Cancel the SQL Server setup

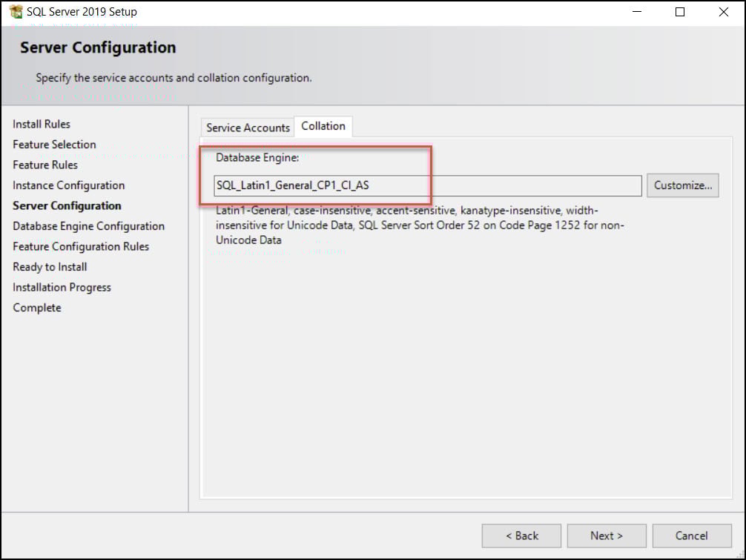[692, 536]
